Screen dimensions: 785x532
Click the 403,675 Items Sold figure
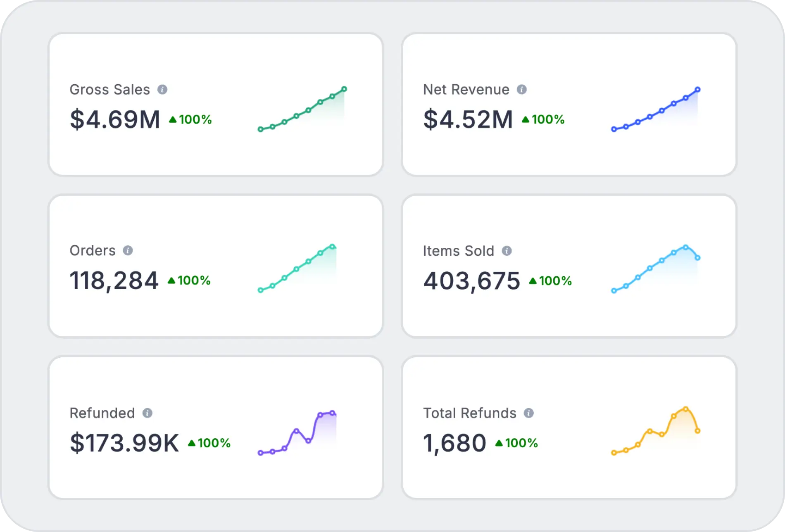pos(471,281)
